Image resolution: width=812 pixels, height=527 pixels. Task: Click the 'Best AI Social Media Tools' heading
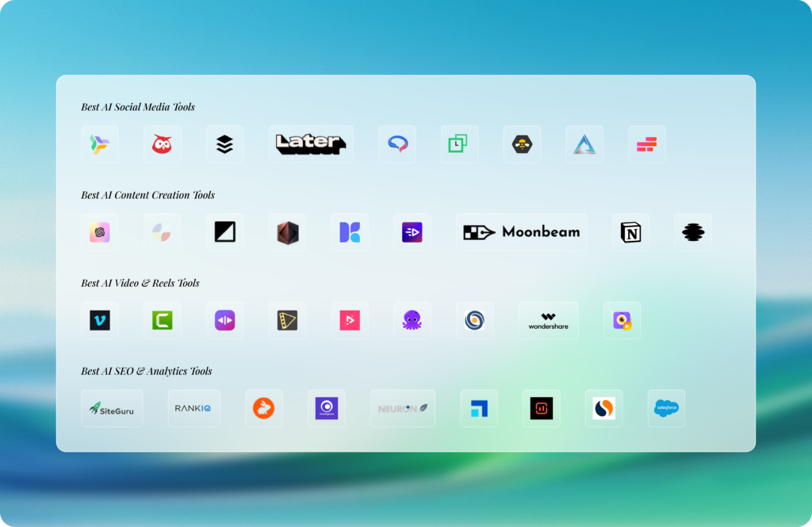[138, 107]
